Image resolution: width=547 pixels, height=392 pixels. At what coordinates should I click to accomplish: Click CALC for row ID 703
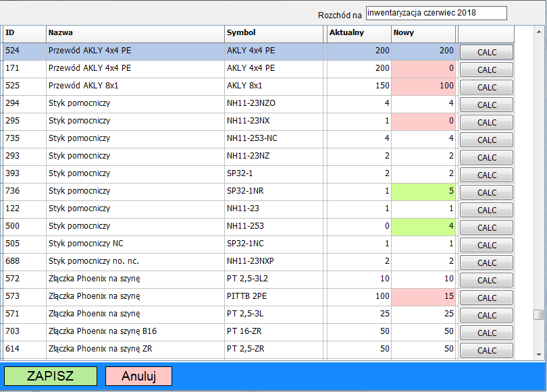click(x=486, y=333)
